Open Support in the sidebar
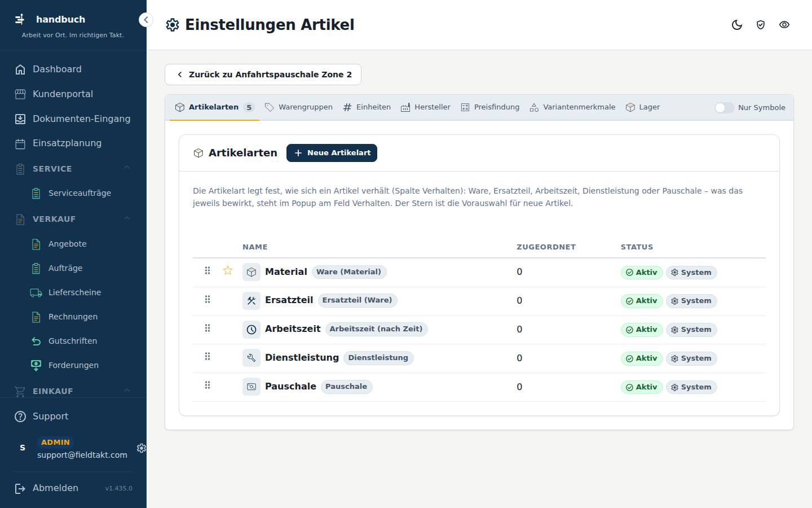This screenshot has height=508, width=812. tap(73, 417)
